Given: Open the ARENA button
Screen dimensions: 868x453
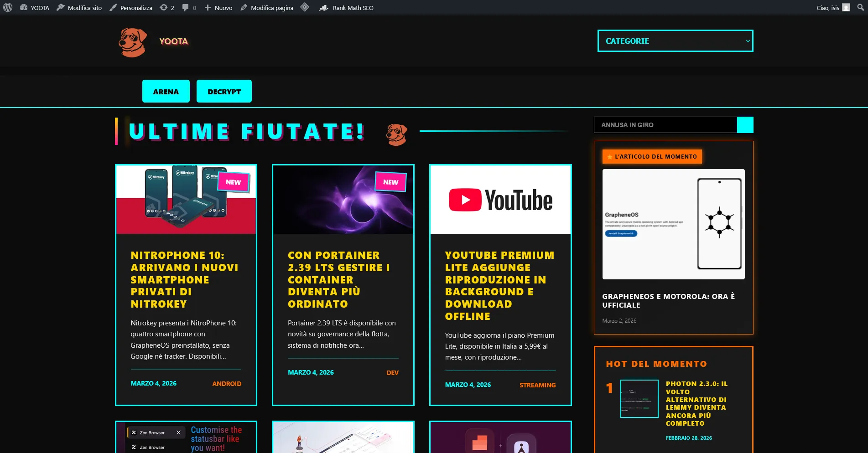Looking at the screenshot, I should 166,91.
